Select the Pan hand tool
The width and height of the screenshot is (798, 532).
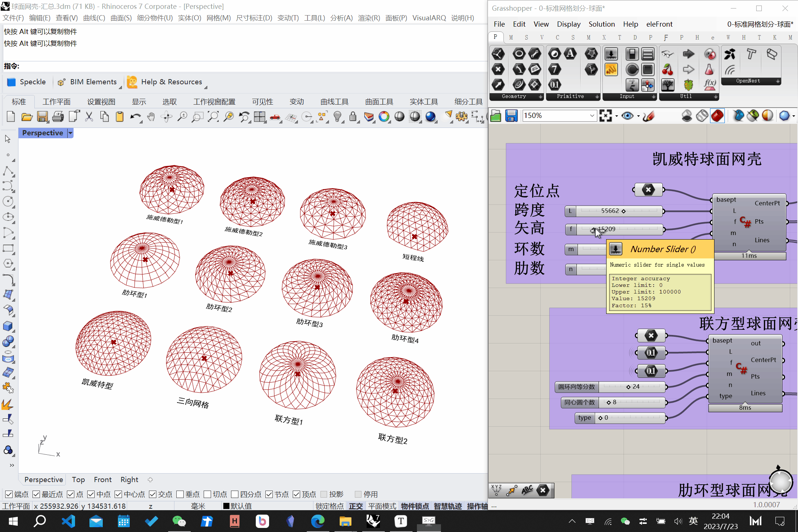click(x=151, y=117)
